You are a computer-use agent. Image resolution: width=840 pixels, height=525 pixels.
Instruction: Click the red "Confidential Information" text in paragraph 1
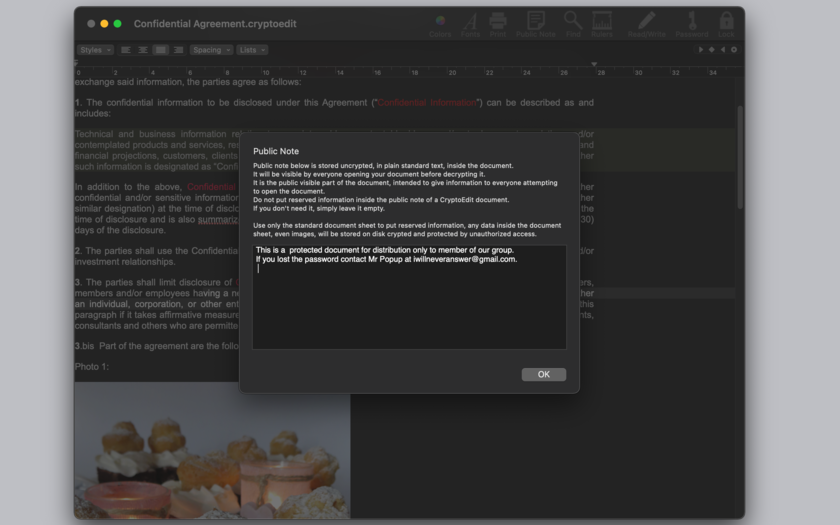426,103
